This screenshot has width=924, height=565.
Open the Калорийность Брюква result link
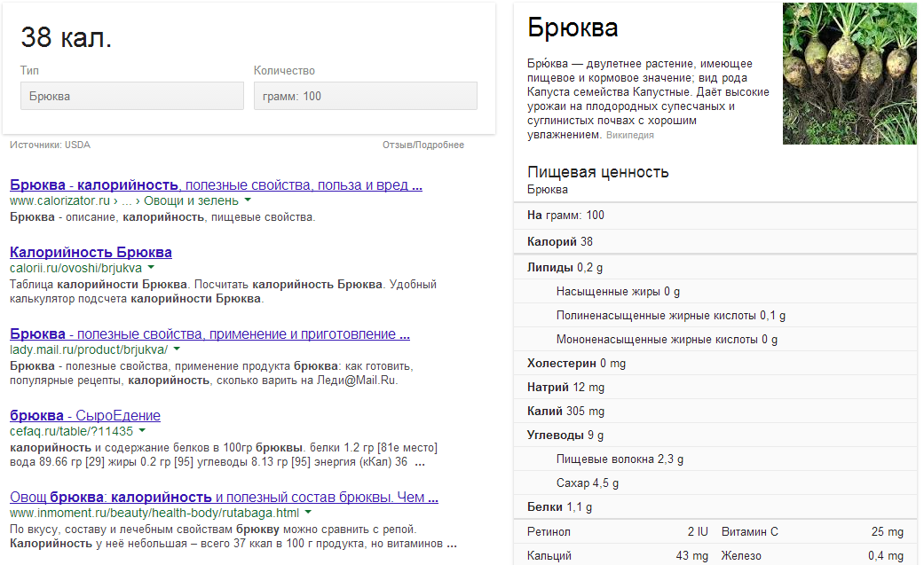(x=91, y=253)
